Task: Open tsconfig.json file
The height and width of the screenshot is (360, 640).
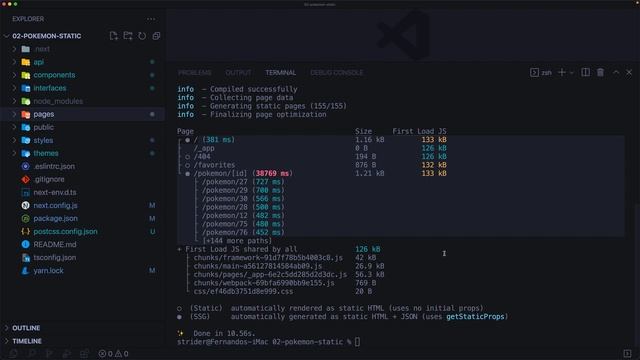Action: tap(55, 258)
